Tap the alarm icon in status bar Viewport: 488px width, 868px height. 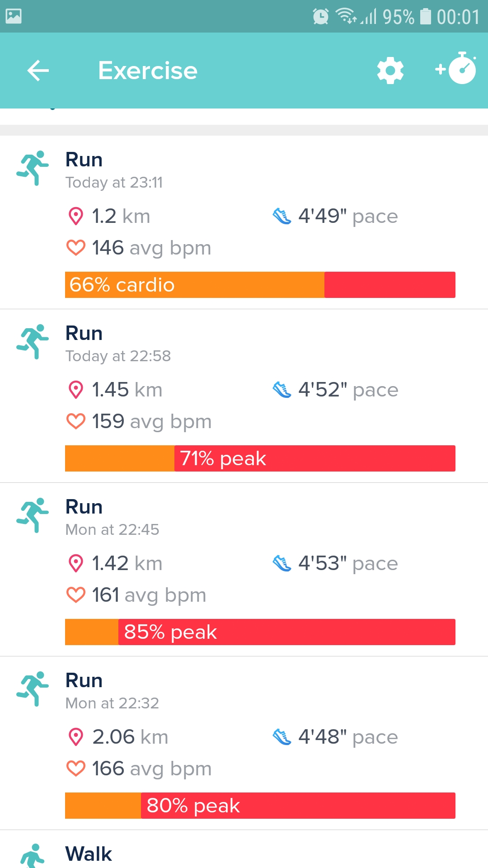tap(320, 17)
